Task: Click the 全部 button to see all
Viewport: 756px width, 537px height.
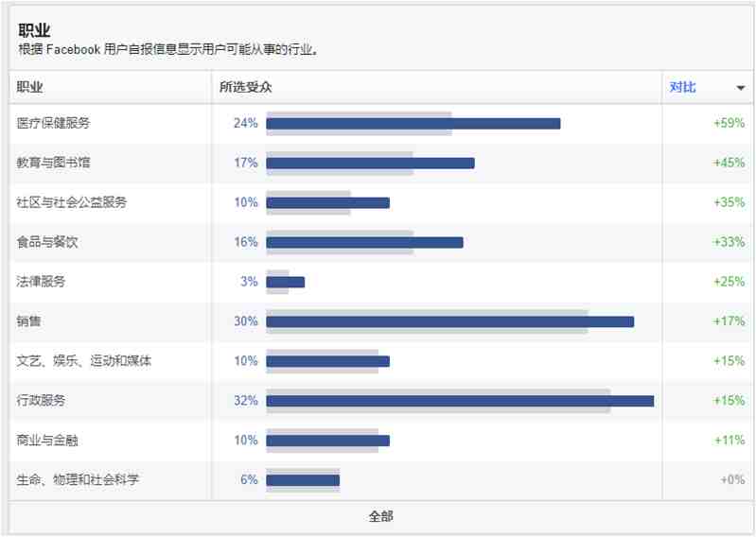Action: coord(381,516)
